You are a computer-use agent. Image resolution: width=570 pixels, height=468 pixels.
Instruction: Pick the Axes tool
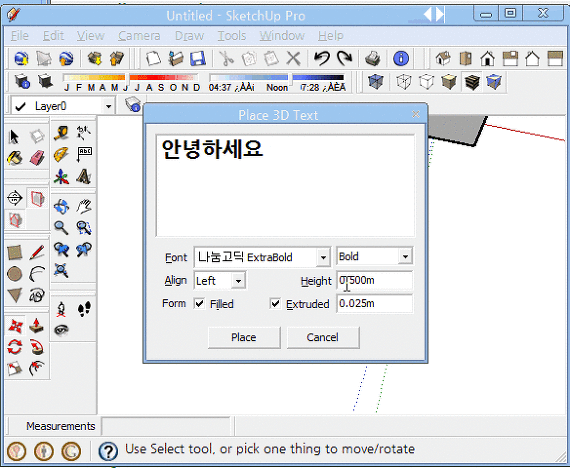[61, 177]
